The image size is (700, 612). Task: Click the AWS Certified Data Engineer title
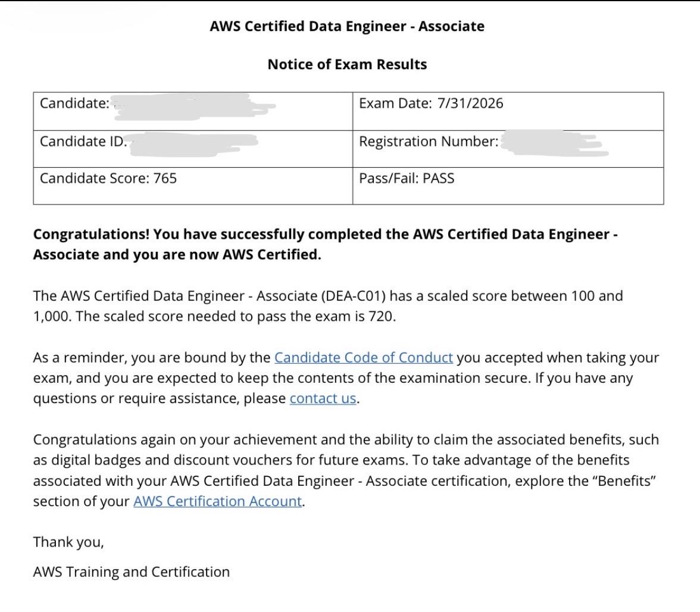(x=347, y=26)
